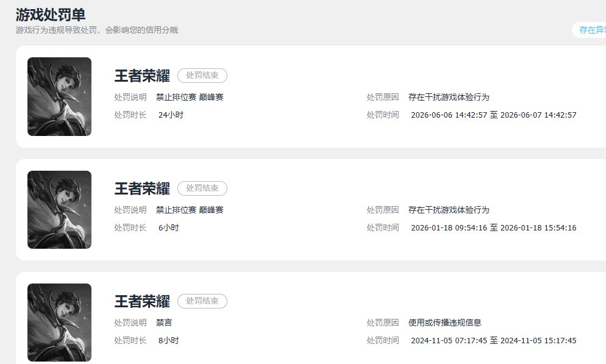Click 存在干扰游戏体验行为 in the 24小时 card
The image size is (606, 364).
pyautogui.click(x=449, y=97)
